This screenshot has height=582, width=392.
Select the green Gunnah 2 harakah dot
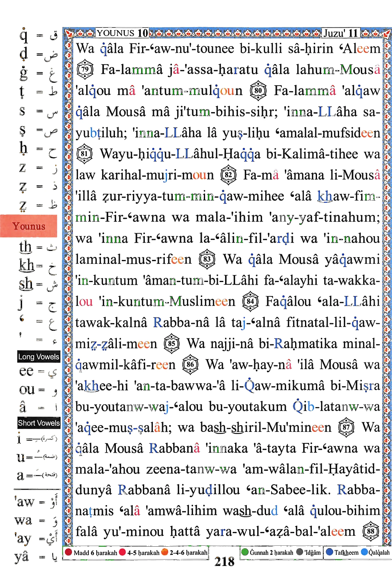[x=245, y=552]
